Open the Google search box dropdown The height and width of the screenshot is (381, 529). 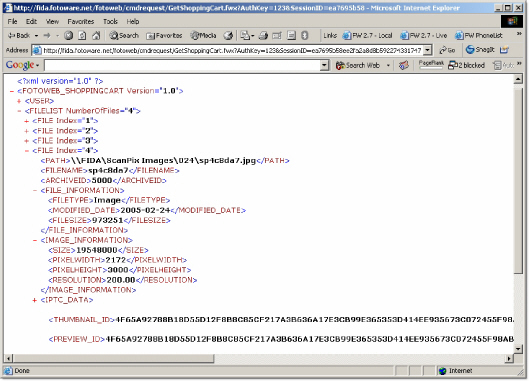coord(324,65)
